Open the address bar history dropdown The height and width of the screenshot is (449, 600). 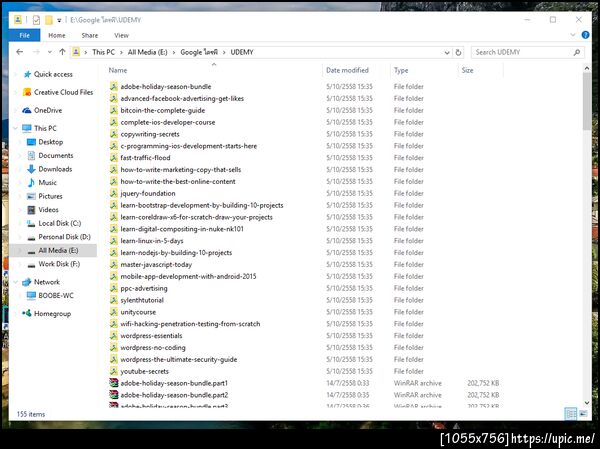click(447, 52)
